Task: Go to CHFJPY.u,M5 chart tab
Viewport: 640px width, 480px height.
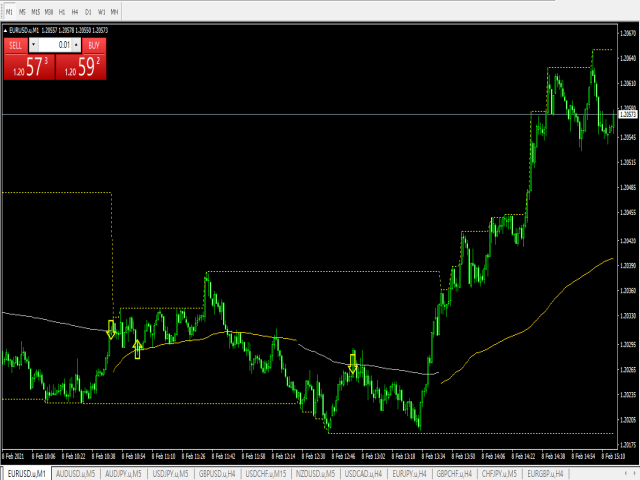Action: point(499,473)
